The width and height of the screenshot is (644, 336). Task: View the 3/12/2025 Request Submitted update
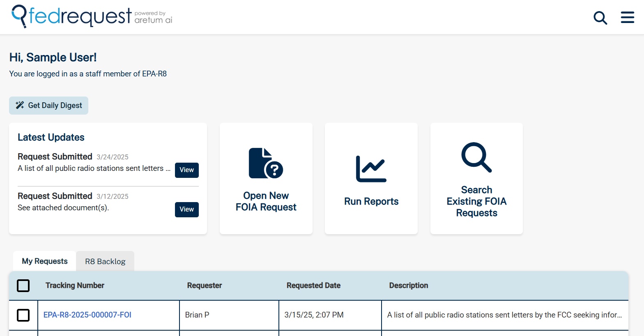coord(187,209)
